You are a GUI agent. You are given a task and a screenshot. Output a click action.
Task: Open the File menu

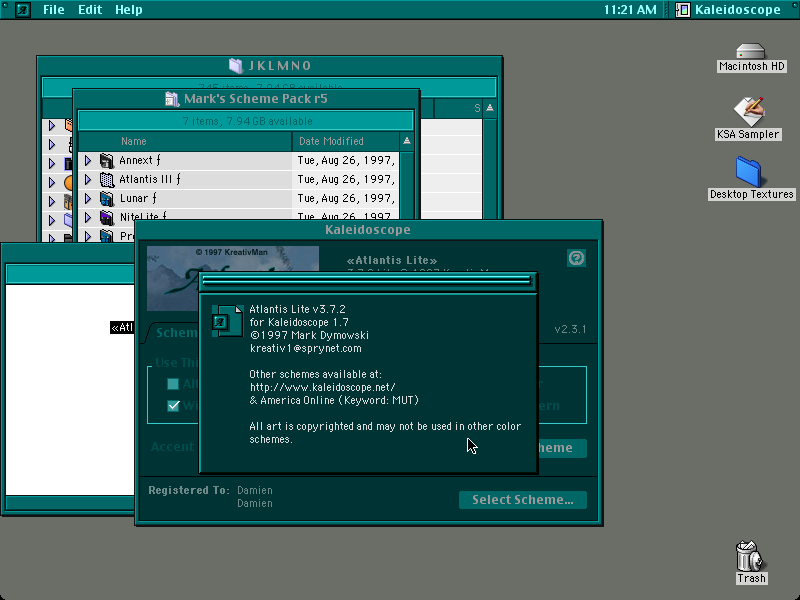[54, 10]
